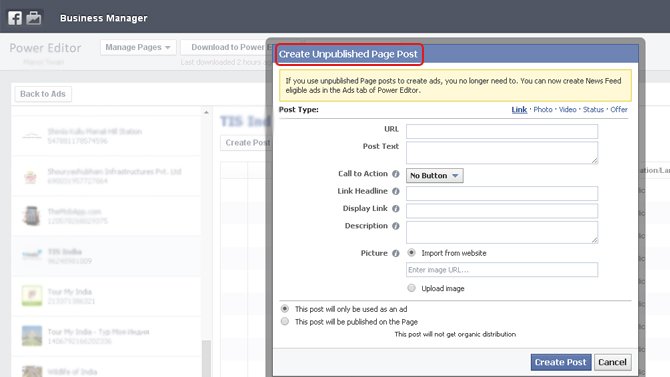Select the TIS India page row

(106, 256)
